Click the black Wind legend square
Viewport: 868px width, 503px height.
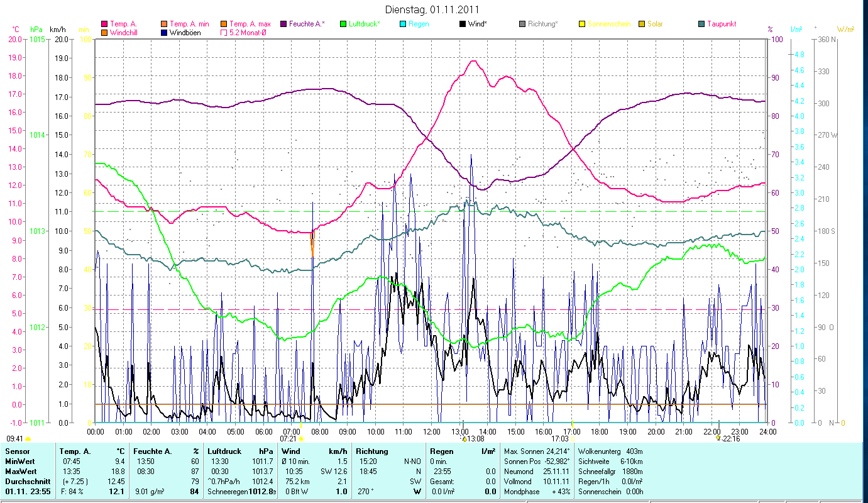[463, 24]
